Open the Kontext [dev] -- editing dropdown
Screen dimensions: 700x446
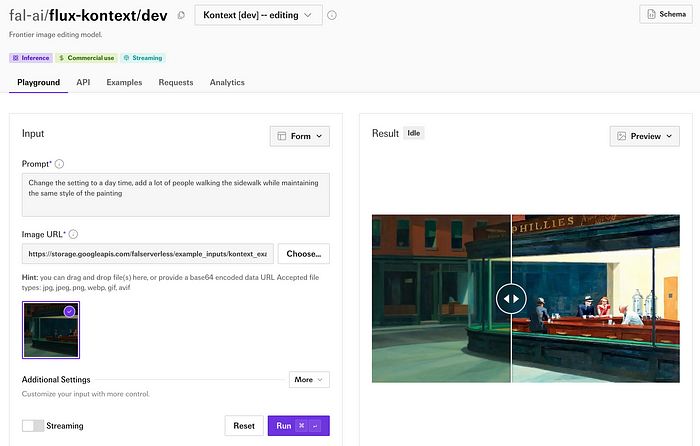[258, 15]
